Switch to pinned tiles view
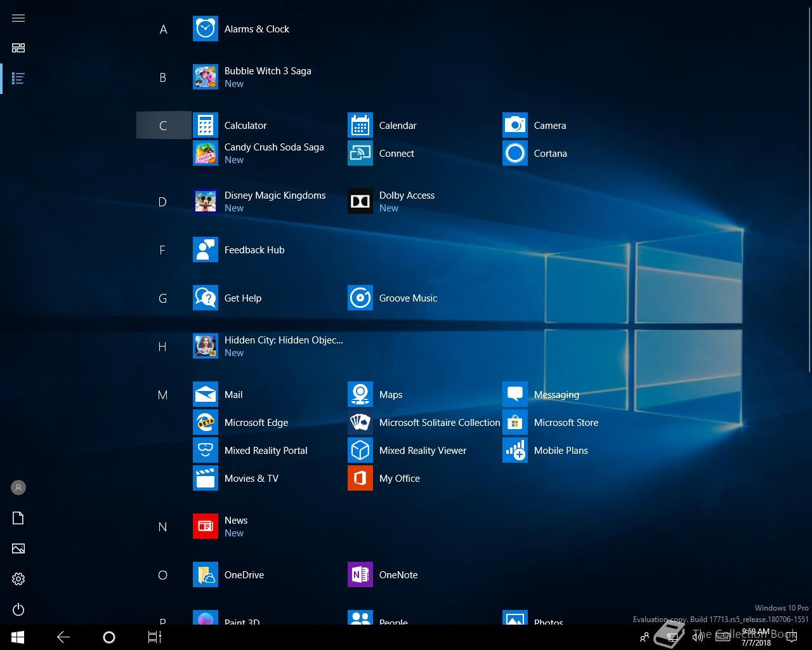This screenshot has height=650, width=812. pos(18,48)
